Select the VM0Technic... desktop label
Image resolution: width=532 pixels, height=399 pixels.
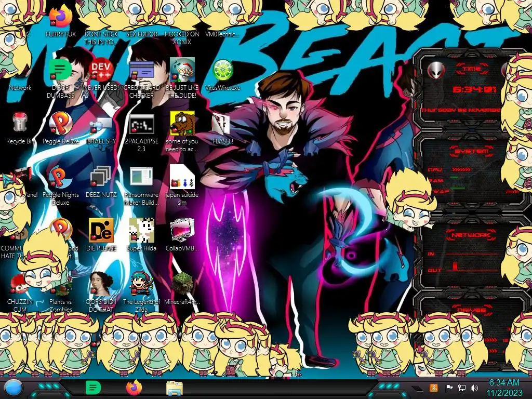(x=222, y=34)
